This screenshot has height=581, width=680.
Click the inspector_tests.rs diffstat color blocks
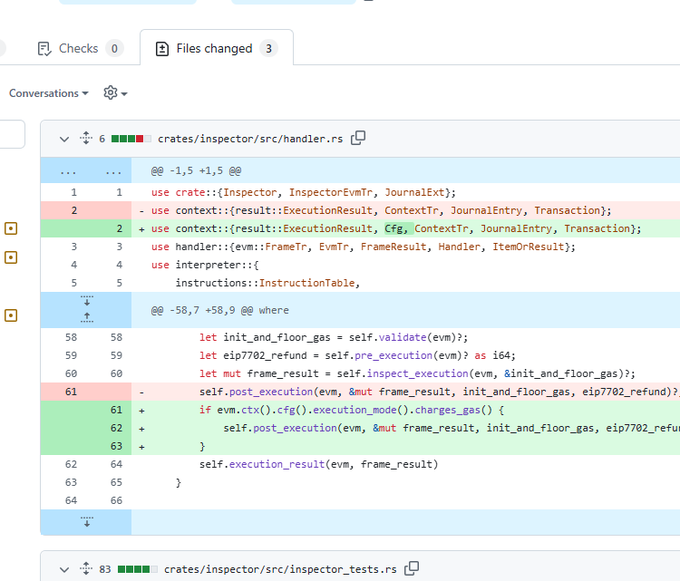(x=137, y=569)
